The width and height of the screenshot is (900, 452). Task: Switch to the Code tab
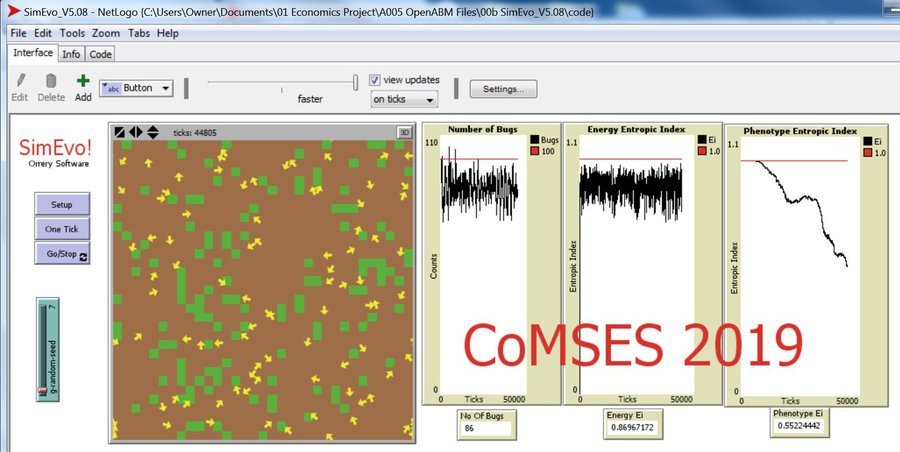click(100, 54)
